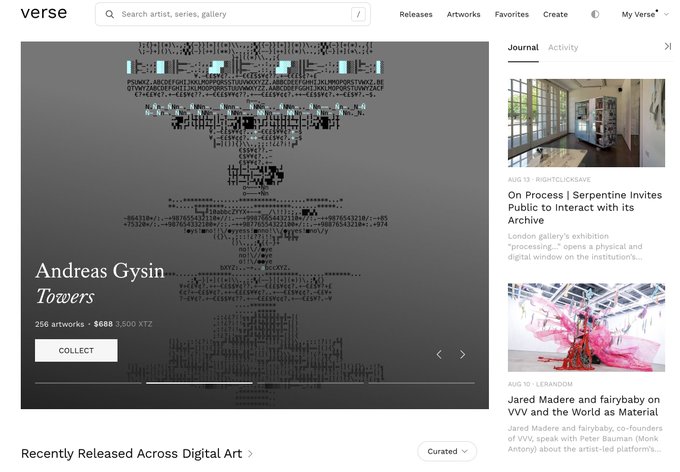Toggle the dark/light theme icon

tap(595, 14)
